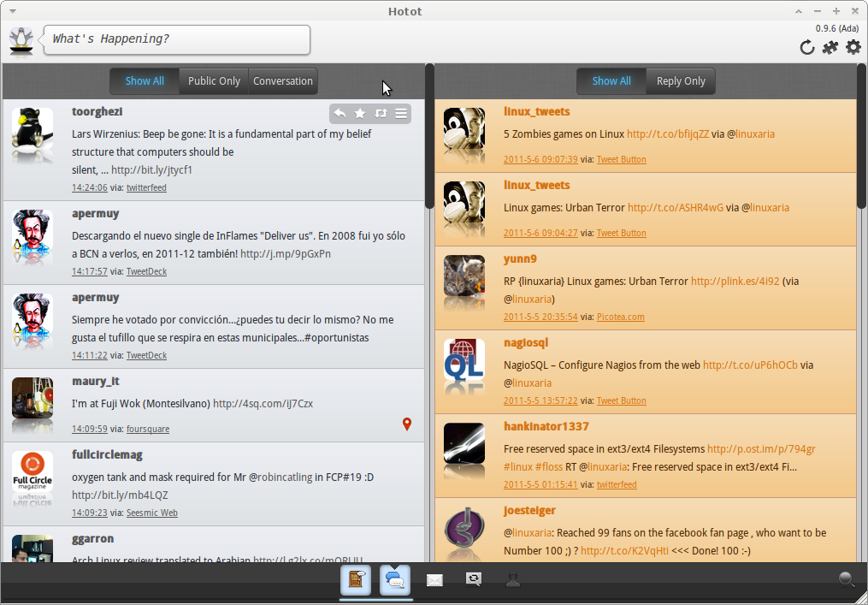Click the Seesmic Web source link
The height and width of the screenshot is (605, 868).
pyautogui.click(x=152, y=513)
